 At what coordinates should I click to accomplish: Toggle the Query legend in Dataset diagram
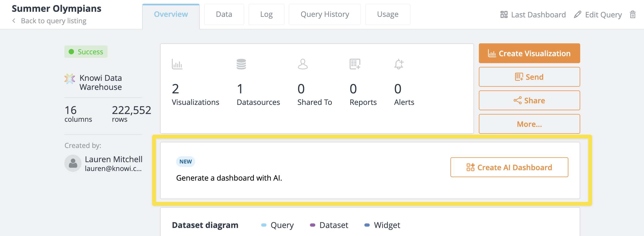click(277, 225)
